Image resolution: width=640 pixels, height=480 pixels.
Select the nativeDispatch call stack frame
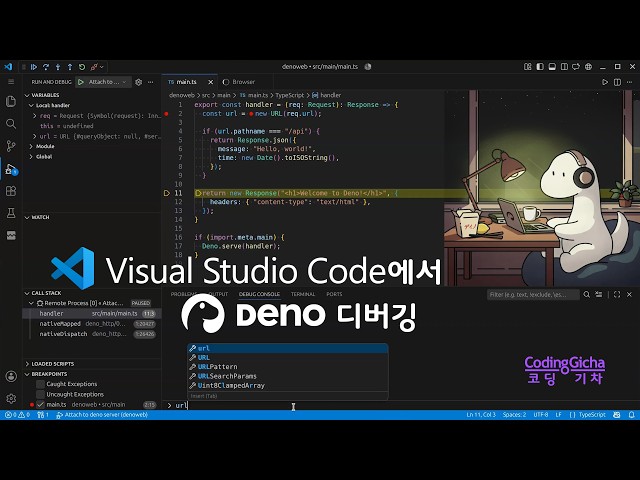(92, 334)
